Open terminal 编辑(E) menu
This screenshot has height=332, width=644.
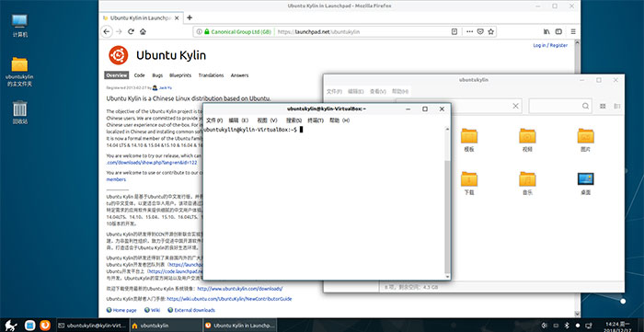tap(238, 120)
